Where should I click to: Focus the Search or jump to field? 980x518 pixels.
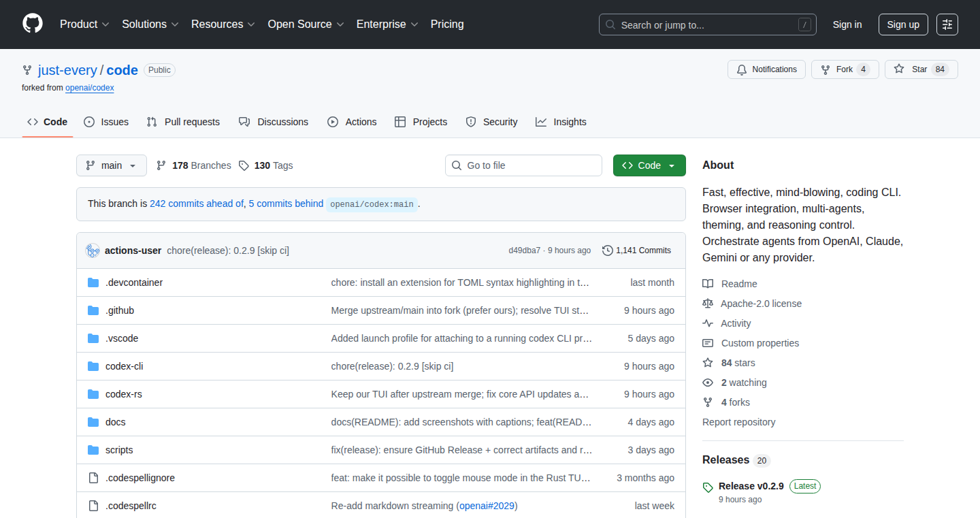(708, 25)
